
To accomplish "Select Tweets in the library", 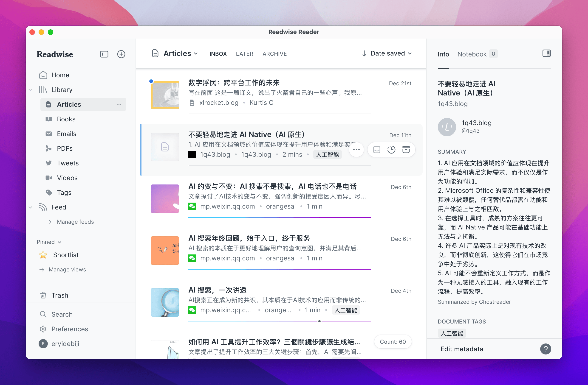I will tap(68, 163).
